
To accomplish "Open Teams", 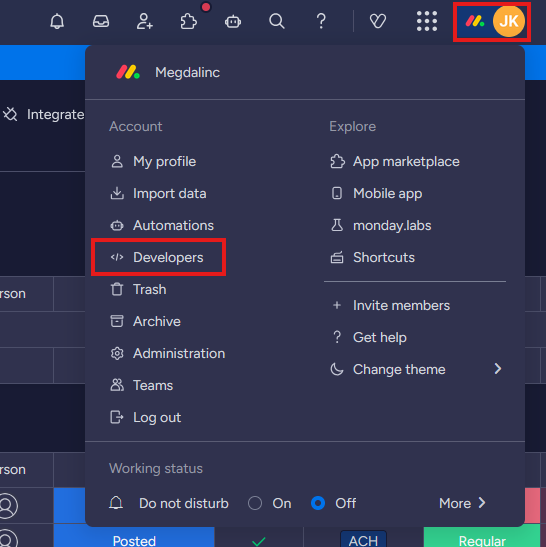I will (141, 385).
